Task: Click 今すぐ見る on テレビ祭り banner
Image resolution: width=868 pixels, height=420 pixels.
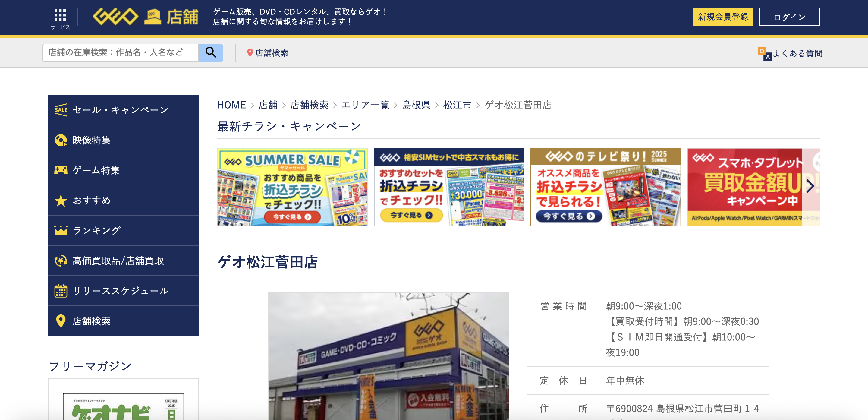Action: (x=569, y=216)
